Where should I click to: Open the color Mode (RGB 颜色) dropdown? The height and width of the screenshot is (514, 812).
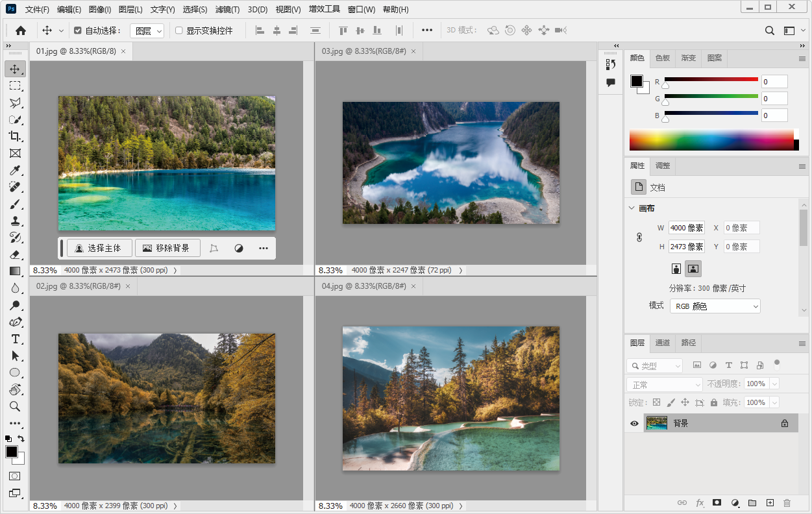coord(715,306)
